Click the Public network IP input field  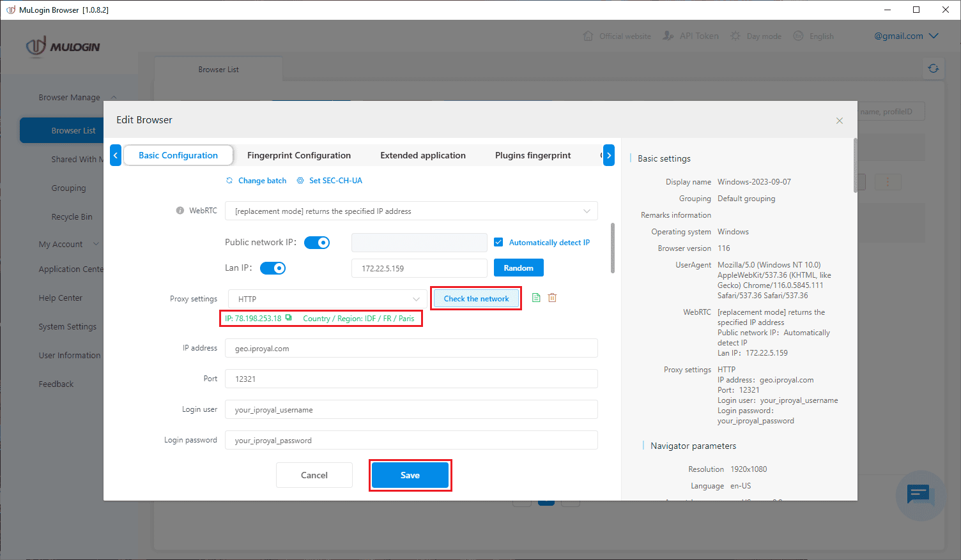(419, 243)
